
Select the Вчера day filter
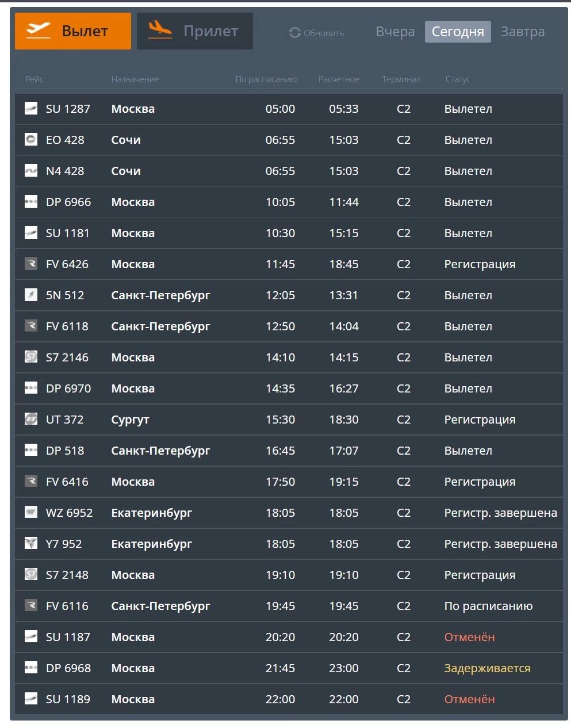[395, 32]
